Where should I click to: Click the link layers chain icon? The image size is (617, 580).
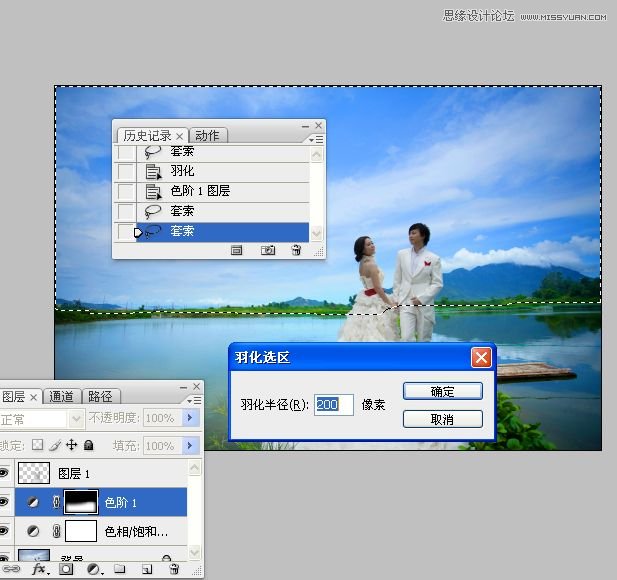(x=11, y=569)
